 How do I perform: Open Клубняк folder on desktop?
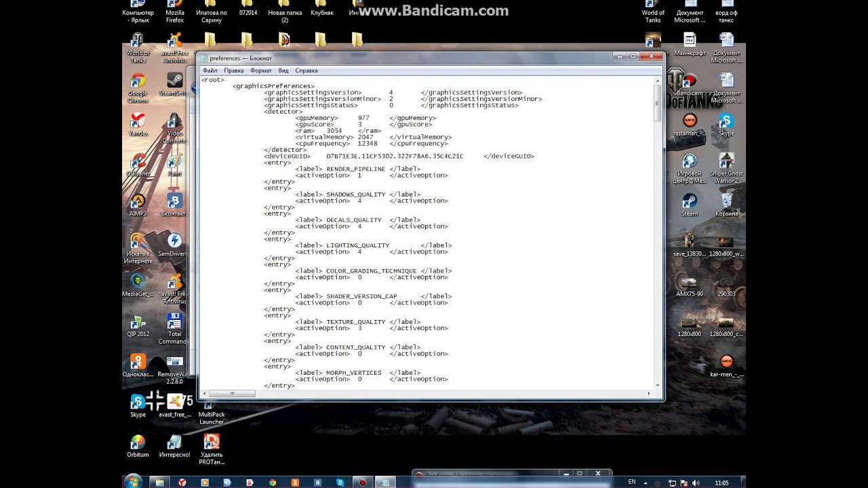pos(321,8)
